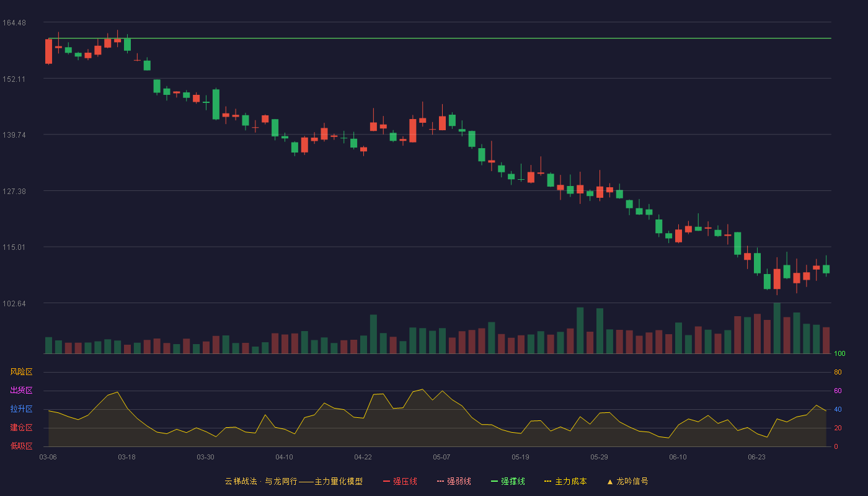Image resolution: width=868 pixels, height=496 pixels.
Task: Click the 风险区 zone label
Action: [21, 372]
